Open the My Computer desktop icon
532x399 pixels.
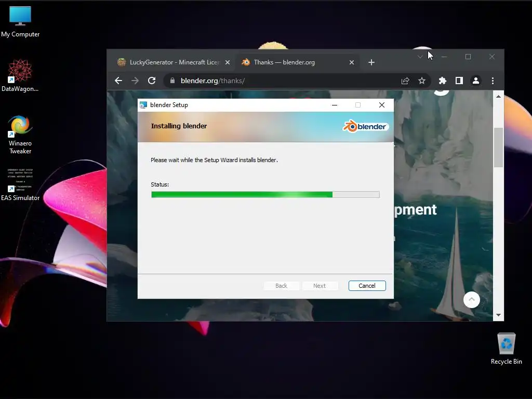(x=20, y=21)
